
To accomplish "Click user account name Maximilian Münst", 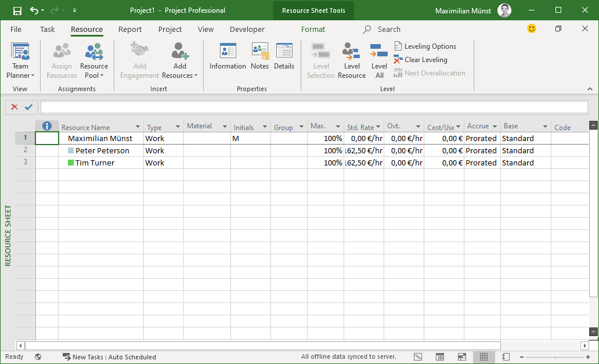I will pyautogui.click(x=463, y=10).
